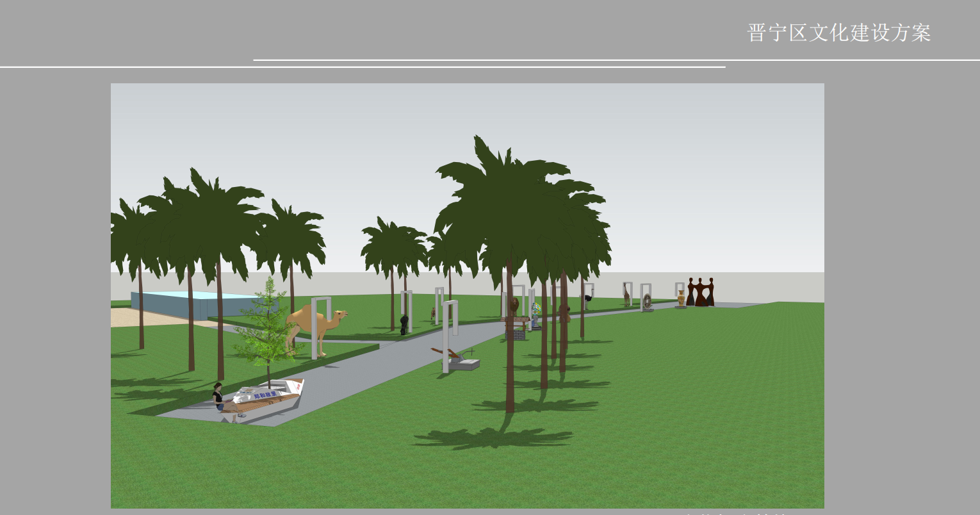The height and width of the screenshot is (515, 980).
Task: Click the round ring sculpture on pedestal
Action: click(647, 301)
